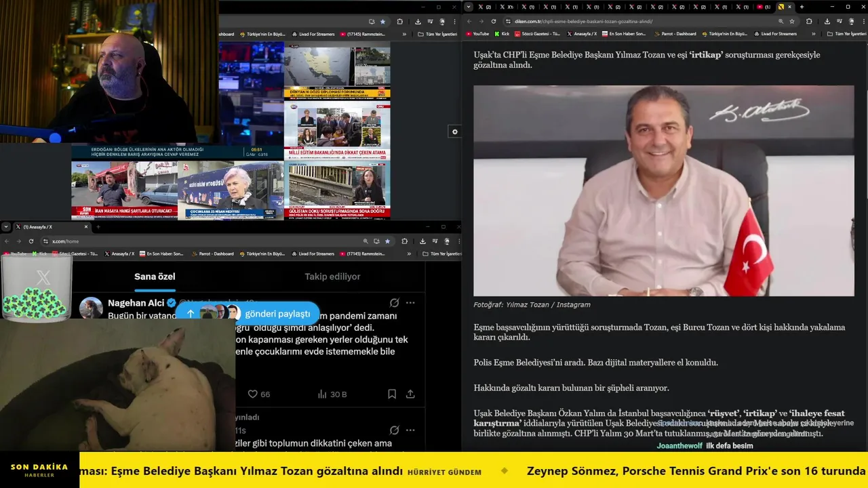Image resolution: width=868 pixels, height=488 pixels.
Task: Open extensions icon in x.com window
Action: (x=405, y=241)
